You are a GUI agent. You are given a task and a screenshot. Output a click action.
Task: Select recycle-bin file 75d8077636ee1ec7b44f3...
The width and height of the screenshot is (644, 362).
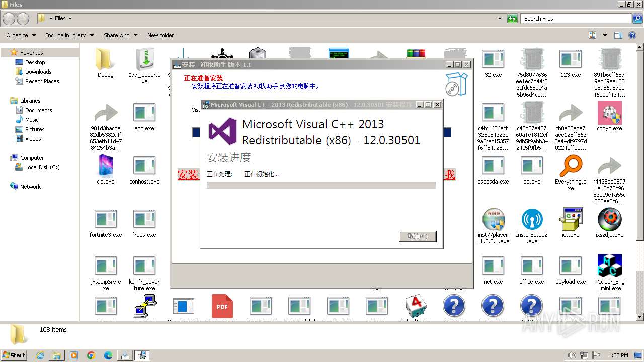pos(532,59)
